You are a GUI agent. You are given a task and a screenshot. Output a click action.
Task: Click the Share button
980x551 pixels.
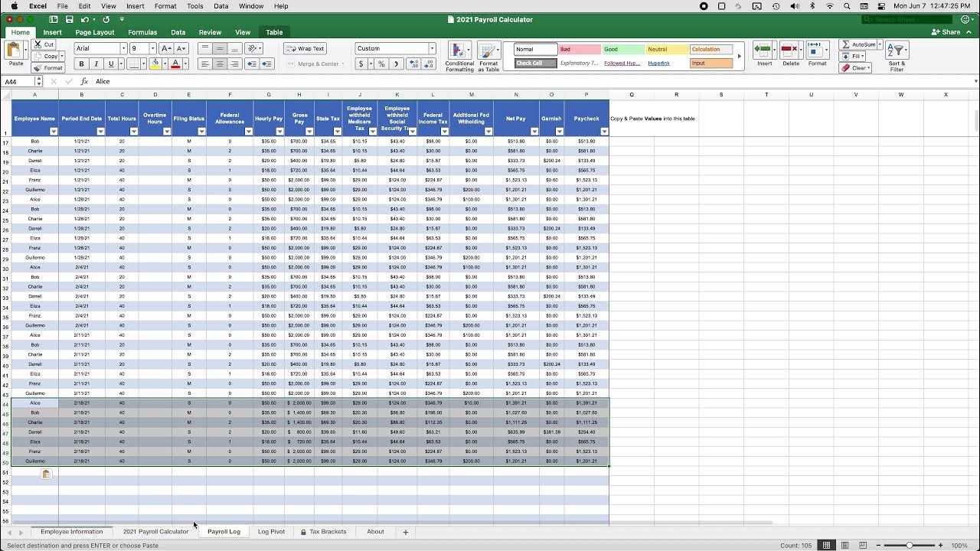tap(946, 32)
